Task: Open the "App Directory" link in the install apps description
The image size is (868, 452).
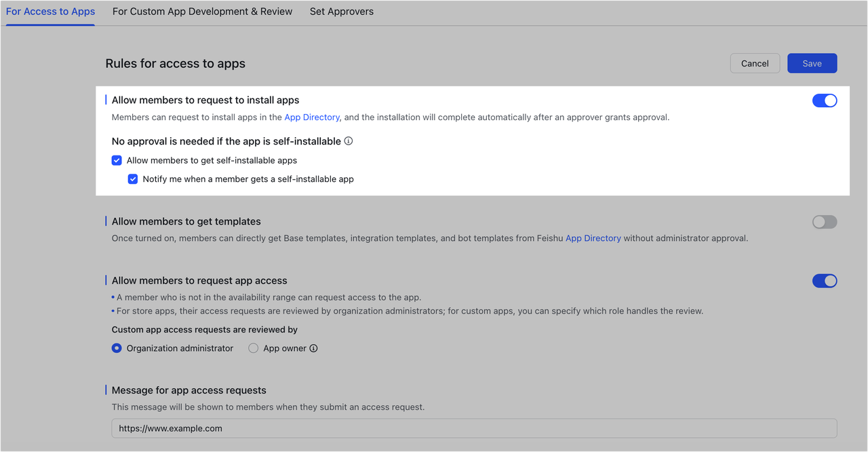Action: coord(311,117)
